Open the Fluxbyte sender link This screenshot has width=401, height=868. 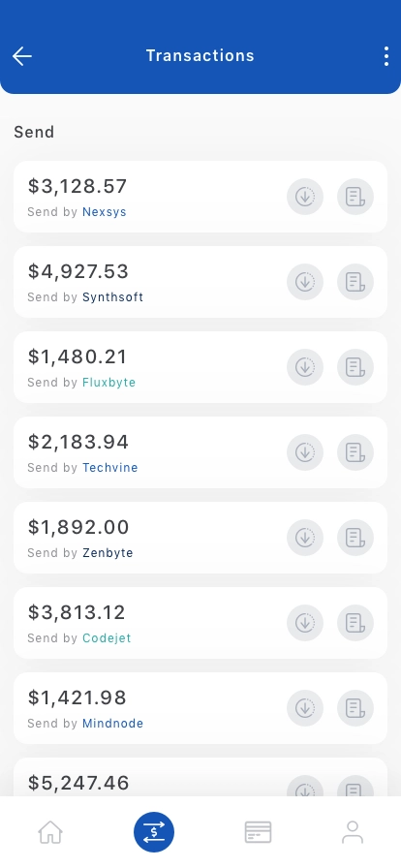coord(109,383)
